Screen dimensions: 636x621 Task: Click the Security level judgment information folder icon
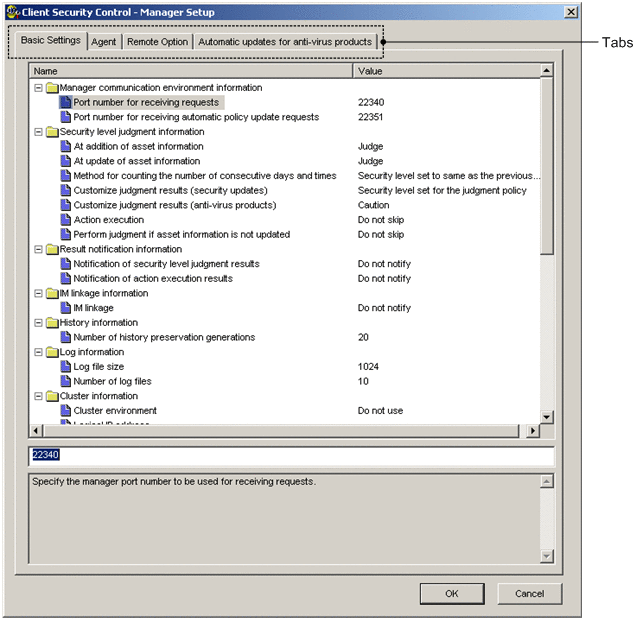tap(52, 132)
